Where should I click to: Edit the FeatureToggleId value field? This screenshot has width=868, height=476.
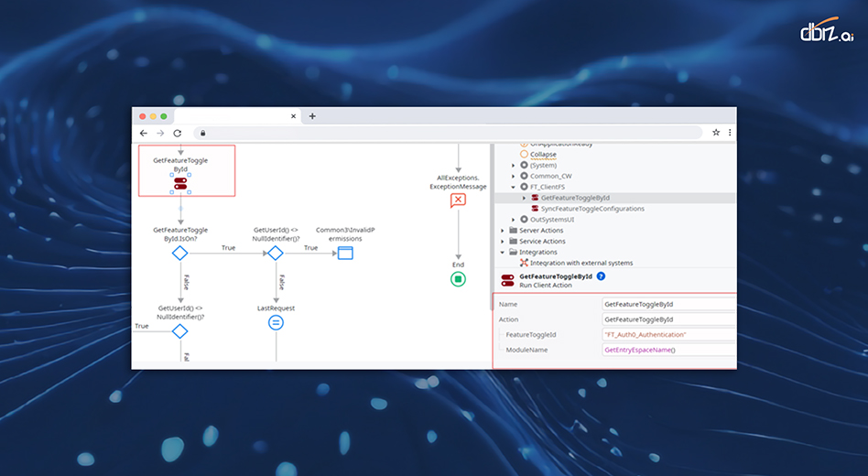tap(668, 334)
